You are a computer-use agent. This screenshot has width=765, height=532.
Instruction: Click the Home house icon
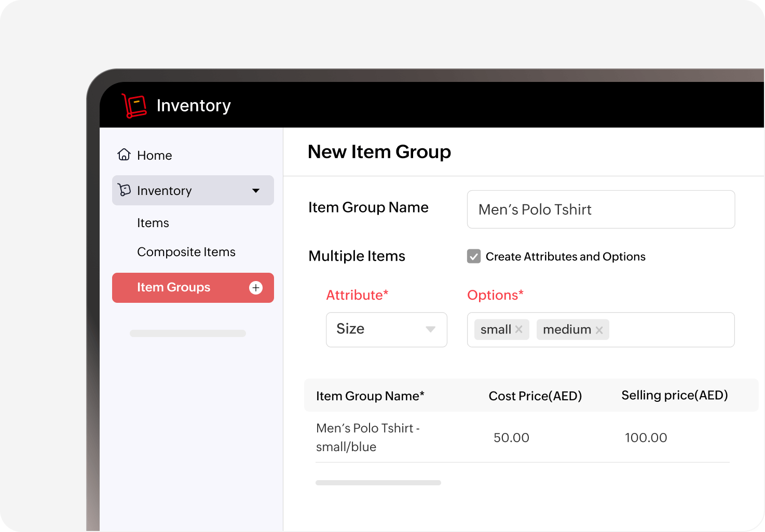[x=124, y=153]
